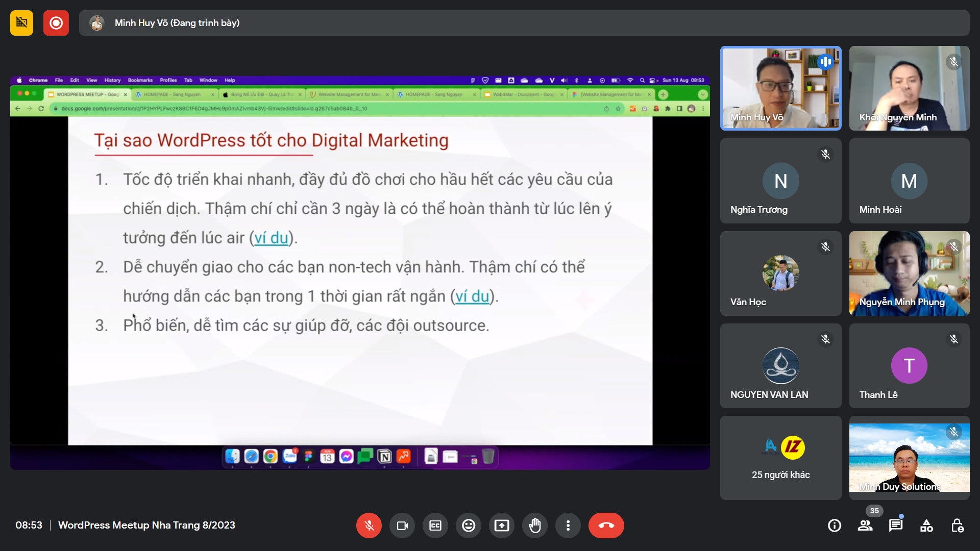Open more options three-dot menu
Viewport: 980px width, 551px height.
(x=568, y=525)
